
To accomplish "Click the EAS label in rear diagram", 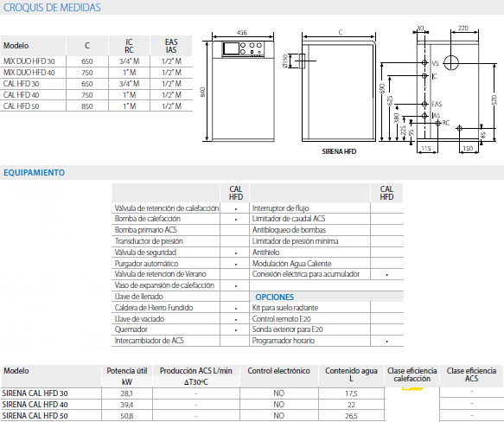I will click(x=437, y=105).
